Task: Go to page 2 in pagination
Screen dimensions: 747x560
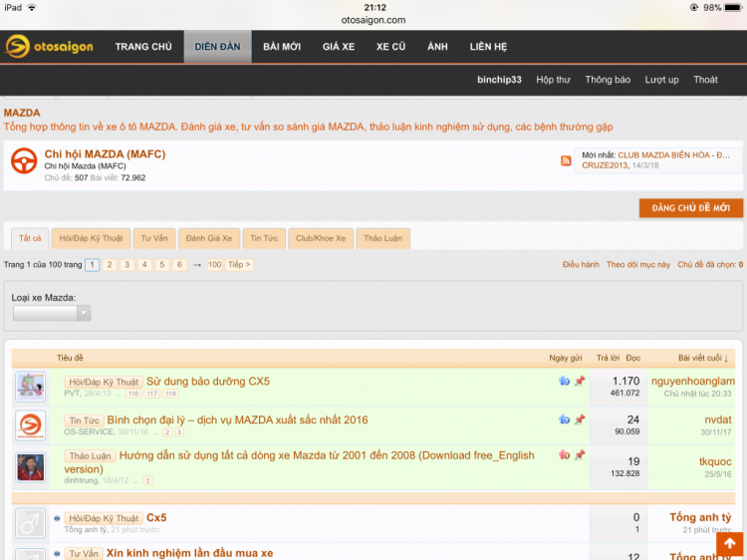Action: click(110, 264)
